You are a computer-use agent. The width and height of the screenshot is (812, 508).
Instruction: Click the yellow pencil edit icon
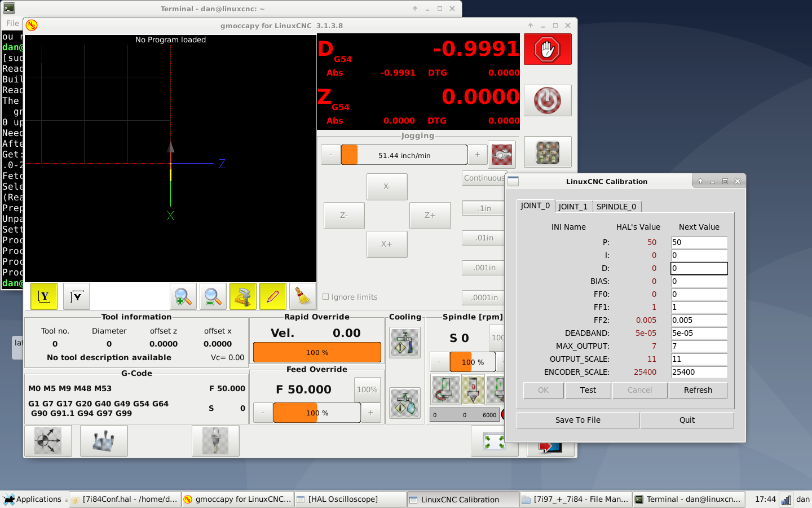(273, 296)
